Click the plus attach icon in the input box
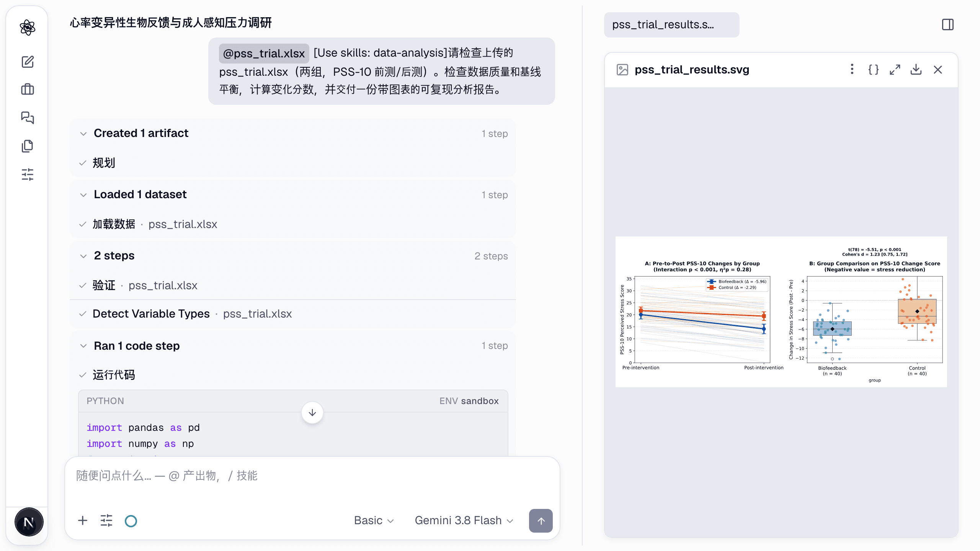Viewport: 980px width, 551px height. [x=83, y=521]
